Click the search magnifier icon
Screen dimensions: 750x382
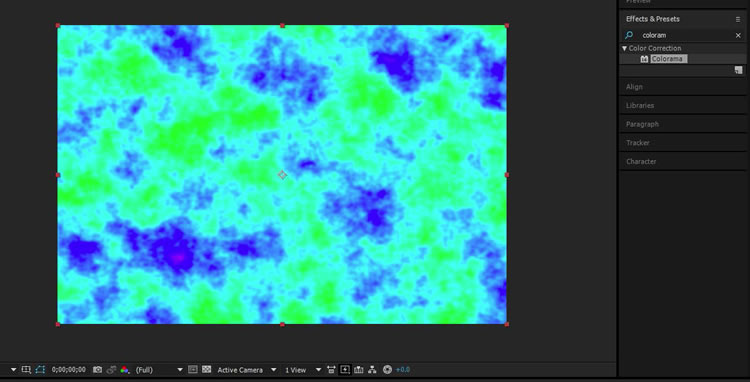[629, 35]
